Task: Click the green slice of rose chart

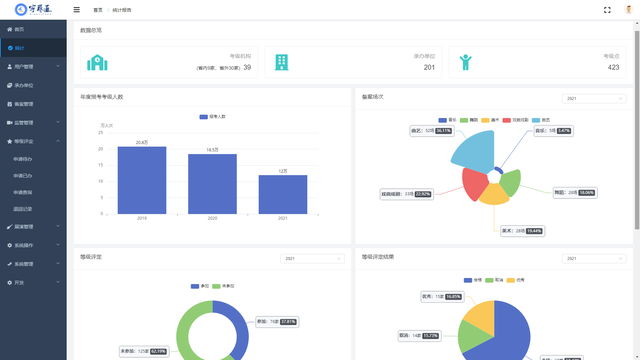Action: coord(511,182)
